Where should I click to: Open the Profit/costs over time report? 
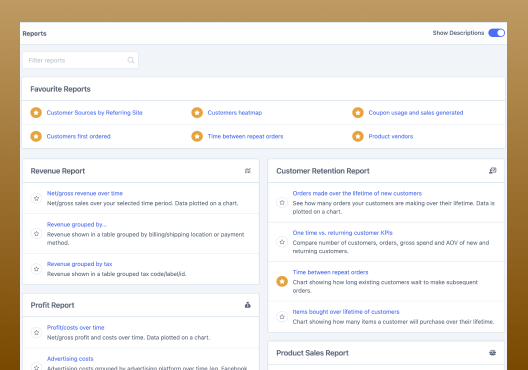coord(75,328)
